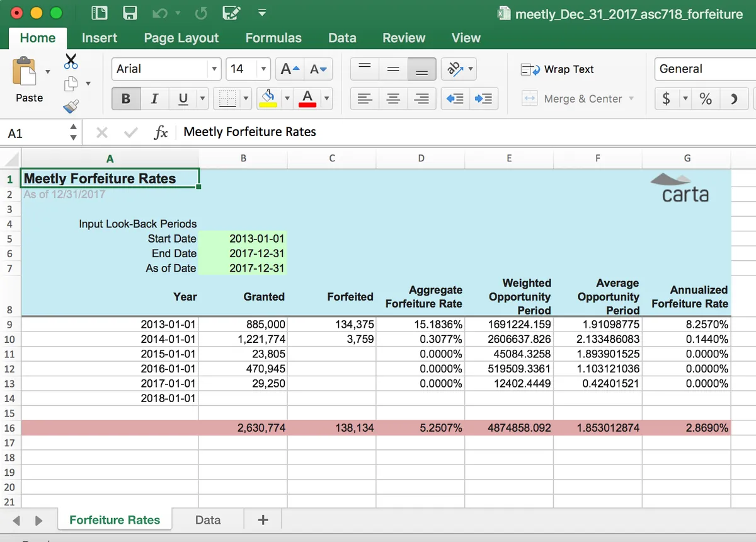756x542 pixels.
Task: Add a new sheet with plus button
Action: pyautogui.click(x=263, y=520)
